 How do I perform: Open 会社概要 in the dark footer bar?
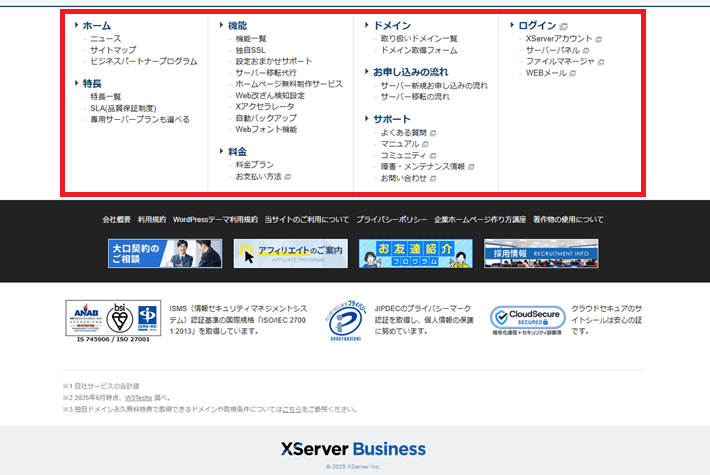pyautogui.click(x=116, y=220)
